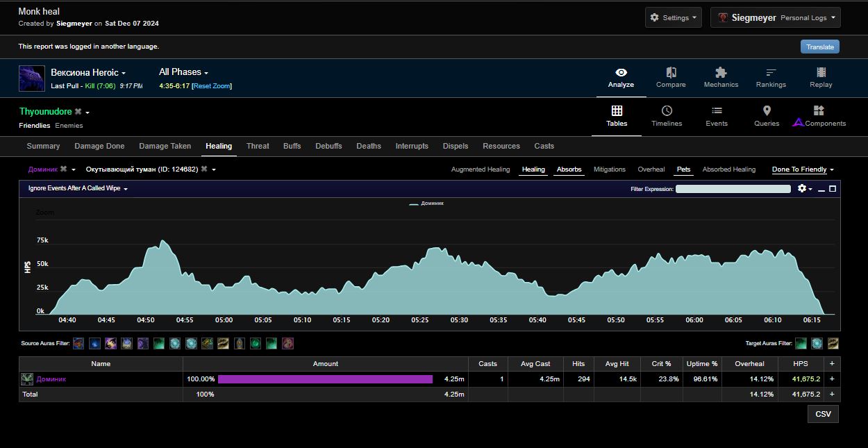This screenshot has height=448, width=868.
Task: Open the Rankings icon
Action: (x=771, y=73)
